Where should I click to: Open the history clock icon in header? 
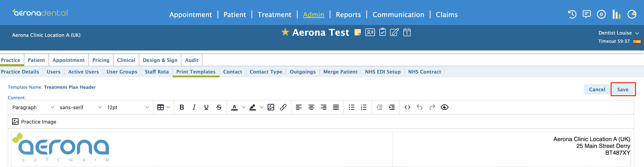(572, 14)
